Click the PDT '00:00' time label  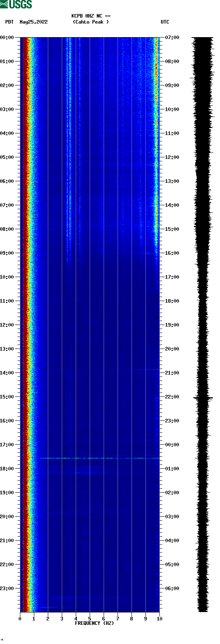point(7,38)
